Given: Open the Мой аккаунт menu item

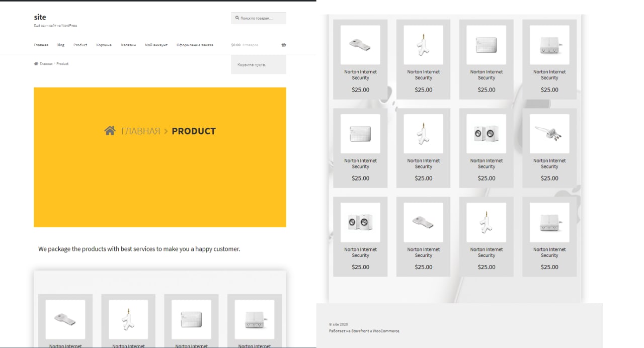Looking at the screenshot, I should pos(156,45).
